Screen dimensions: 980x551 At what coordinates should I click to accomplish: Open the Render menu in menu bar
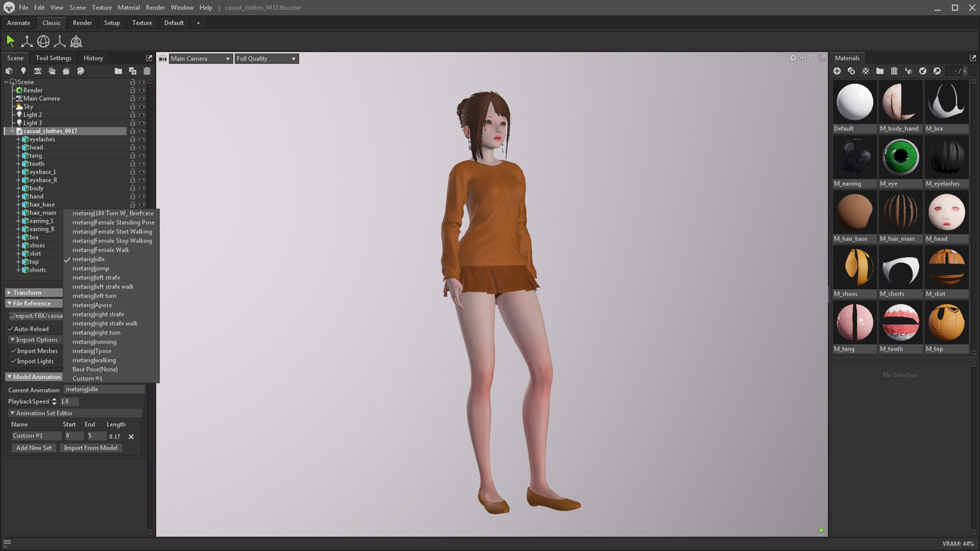click(155, 8)
